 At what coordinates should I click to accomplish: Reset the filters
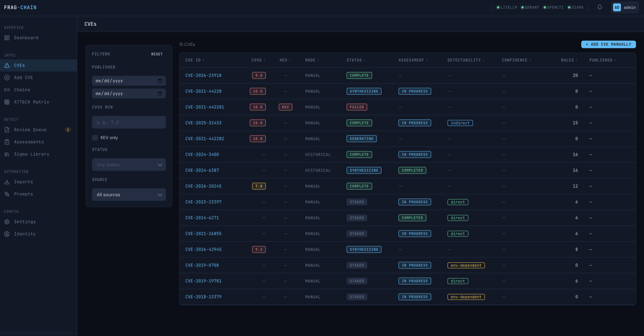[157, 54]
